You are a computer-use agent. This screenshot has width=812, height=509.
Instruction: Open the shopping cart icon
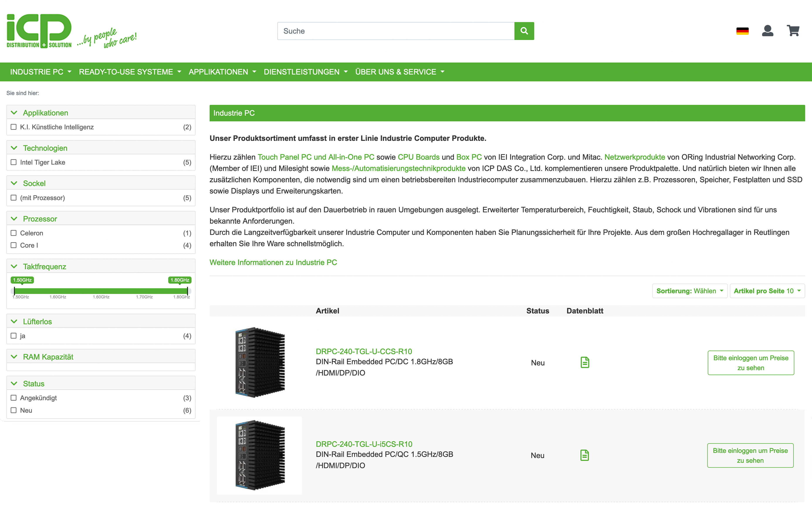pos(793,31)
